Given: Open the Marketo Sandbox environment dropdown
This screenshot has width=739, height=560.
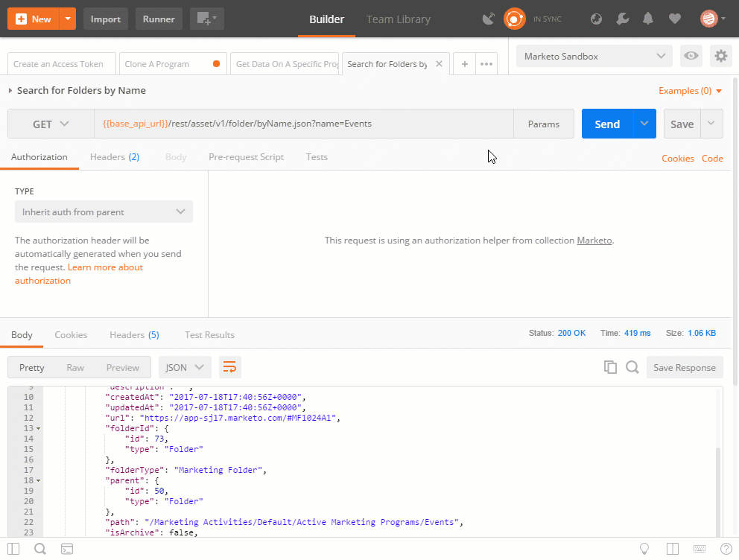Looking at the screenshot, I should click(594, 56).
